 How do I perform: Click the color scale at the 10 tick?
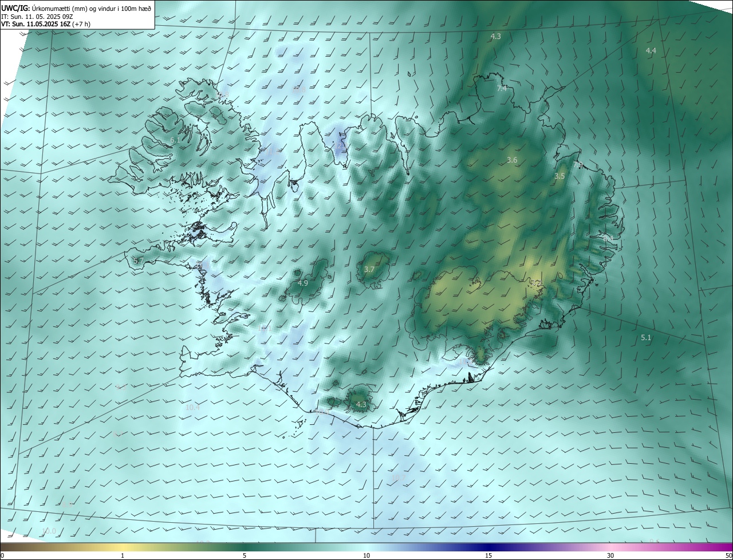click(x=366, y=555)
